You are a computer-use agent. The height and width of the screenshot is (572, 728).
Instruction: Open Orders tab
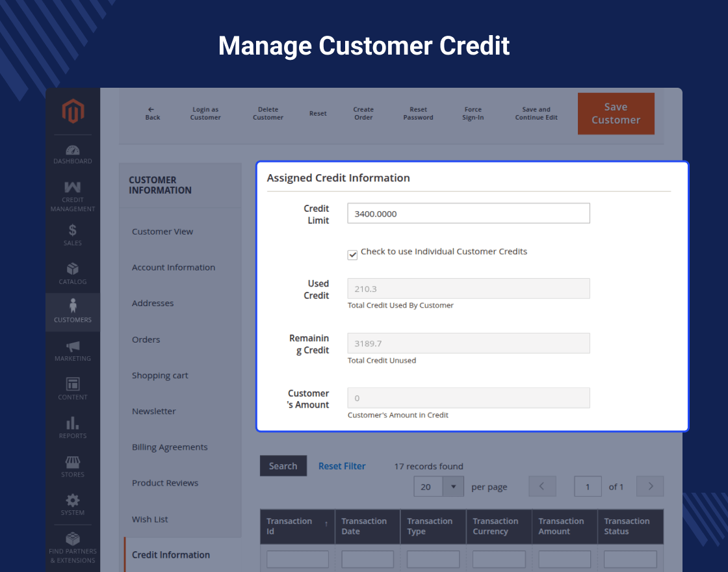146,339
